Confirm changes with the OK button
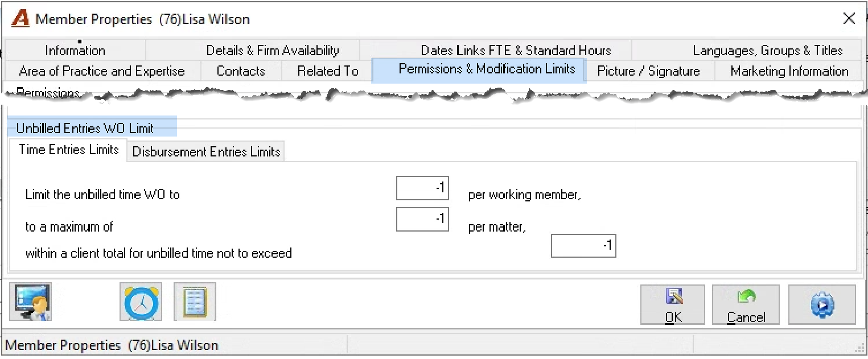Image resolution: width=868 pixels, height=359 pixels. 673,305
